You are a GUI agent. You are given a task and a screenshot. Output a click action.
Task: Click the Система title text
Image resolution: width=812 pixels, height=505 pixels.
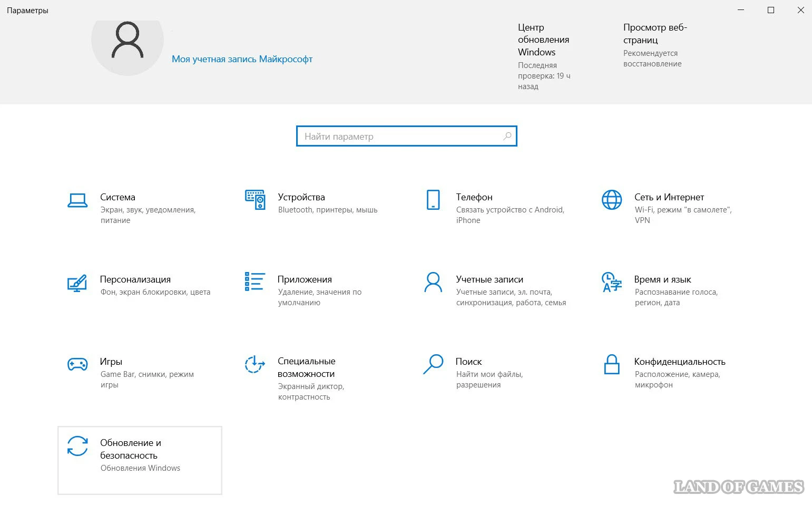(x=118, y=197)
